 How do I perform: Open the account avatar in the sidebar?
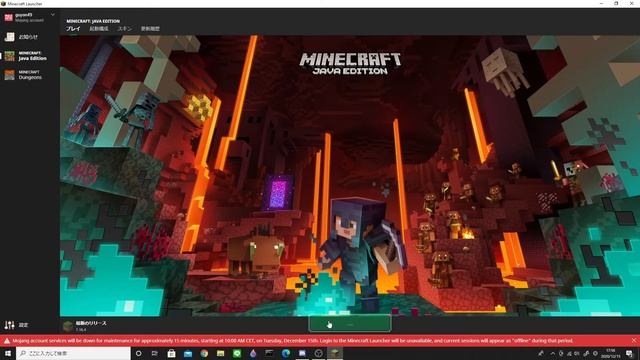[x=9, y=17]
